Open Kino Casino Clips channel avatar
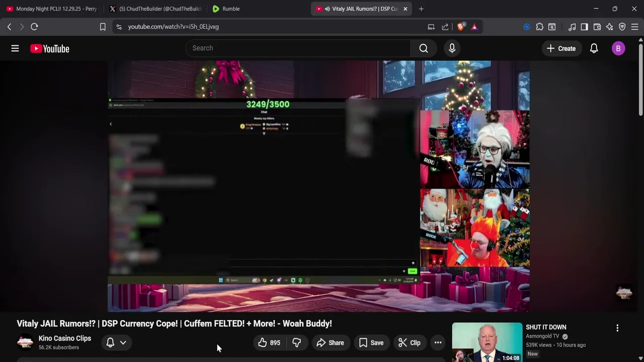Image resolution: width=644 pixels, height=362 pixels. [x=25, y=342]
